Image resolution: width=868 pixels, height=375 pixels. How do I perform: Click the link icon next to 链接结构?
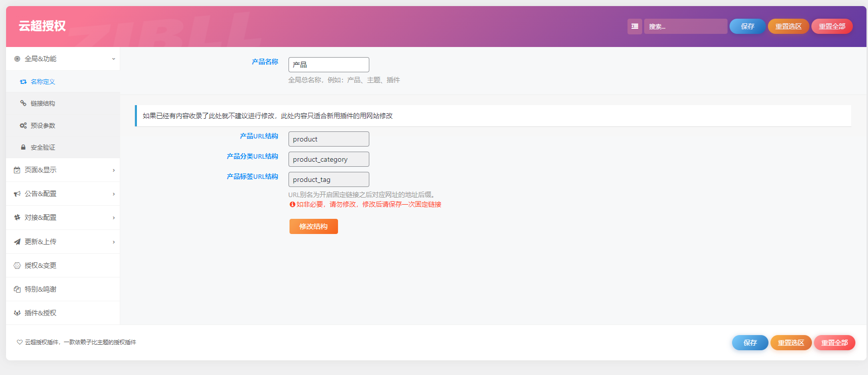pos(23,103)
